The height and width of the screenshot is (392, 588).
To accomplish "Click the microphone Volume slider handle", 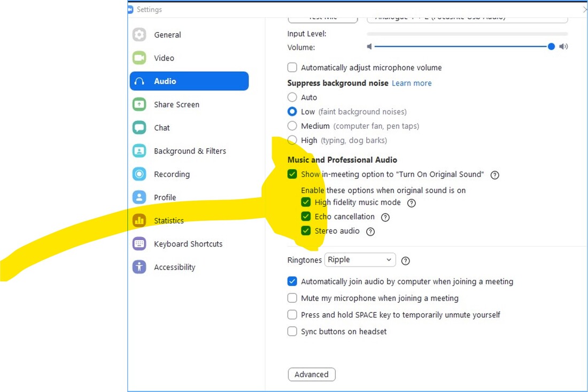I will 551,47.
